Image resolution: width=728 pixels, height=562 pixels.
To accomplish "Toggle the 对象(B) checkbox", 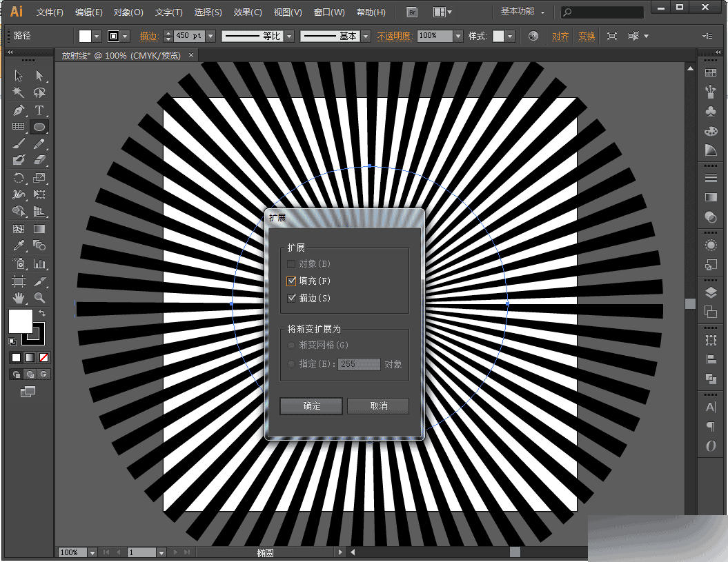I will click(x=292, y=264).
